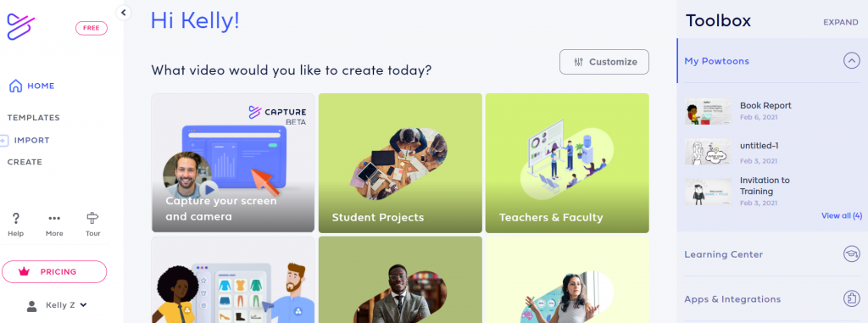
Task: Click the FREE plan badge
Action: (92, 28)
